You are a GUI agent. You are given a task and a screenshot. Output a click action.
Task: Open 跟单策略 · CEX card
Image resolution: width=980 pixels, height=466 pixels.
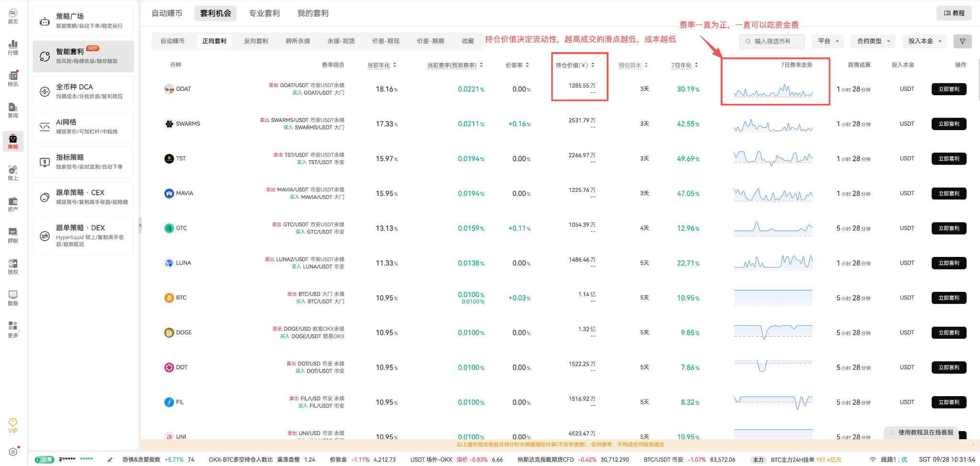click(83, 197)
